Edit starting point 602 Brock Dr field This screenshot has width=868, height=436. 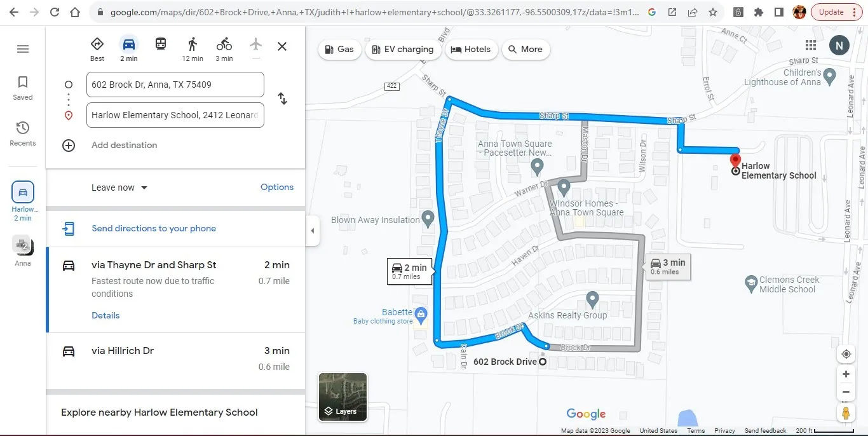[175, 85]
